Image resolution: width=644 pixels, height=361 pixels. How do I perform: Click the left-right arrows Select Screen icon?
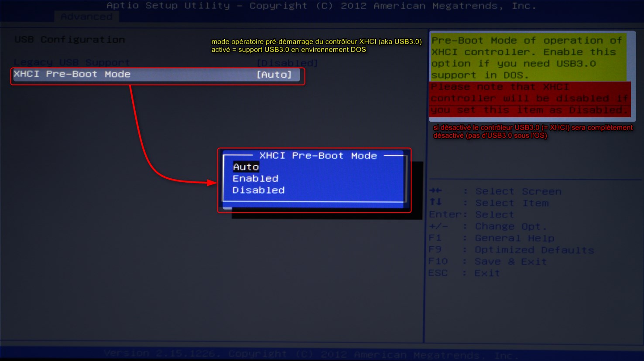point(435,191)
